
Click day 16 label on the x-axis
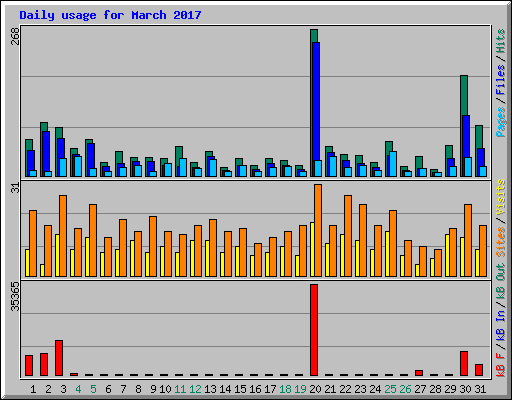(255, 389)
